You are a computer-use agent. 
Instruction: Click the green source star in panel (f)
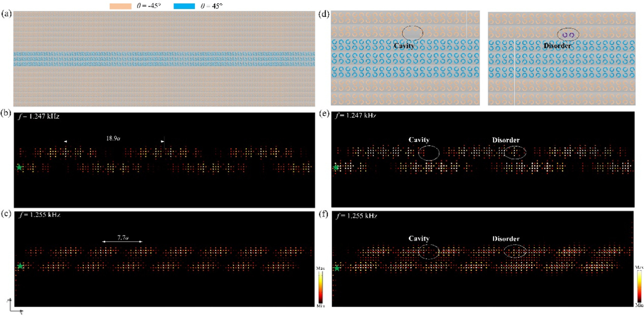pyautogui.click(x=337, y=268)
